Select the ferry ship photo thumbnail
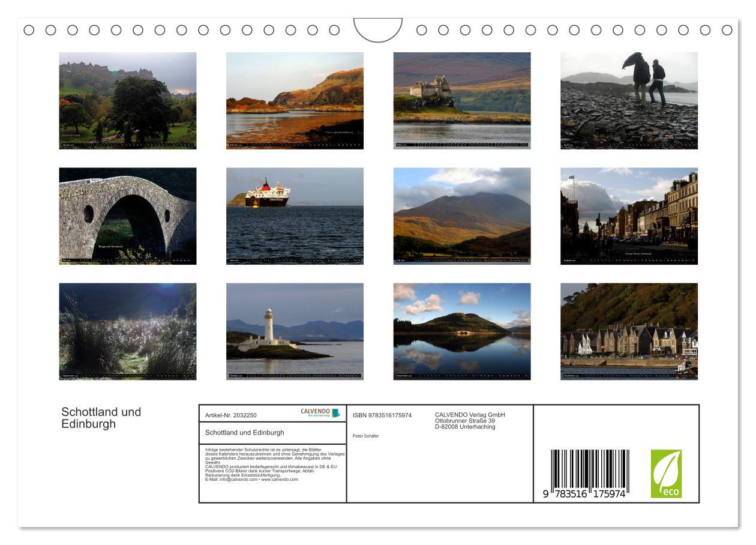 [295, 214]
